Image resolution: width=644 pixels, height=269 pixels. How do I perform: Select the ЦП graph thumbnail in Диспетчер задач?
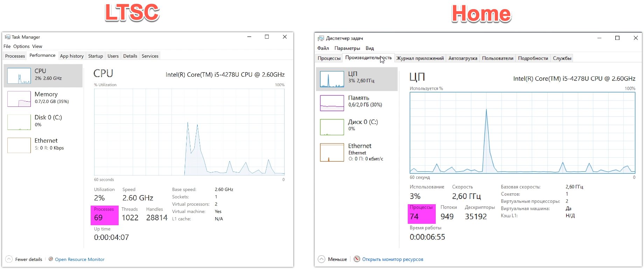click(x=332, y=79)
